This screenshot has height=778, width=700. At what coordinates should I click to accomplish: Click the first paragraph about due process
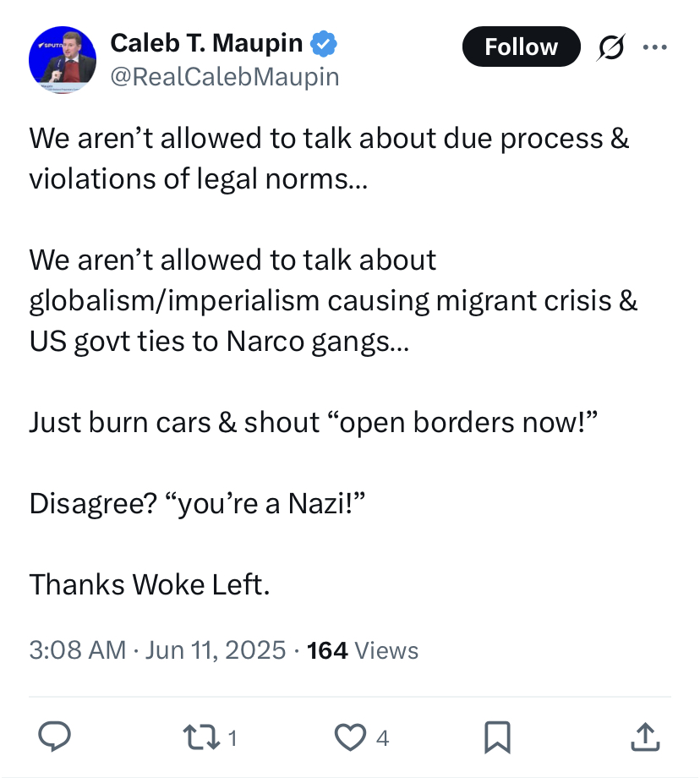tap(329, 158)
